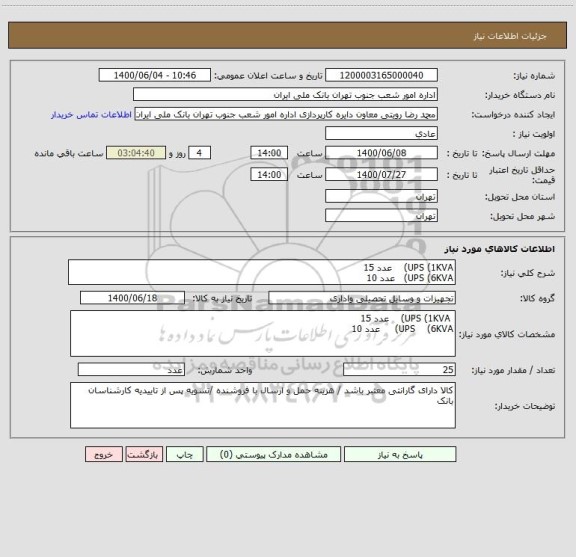Click the حداقل تاریخ اعتبار قیمت label
The image size is (576, 557).
pos(522,175)
